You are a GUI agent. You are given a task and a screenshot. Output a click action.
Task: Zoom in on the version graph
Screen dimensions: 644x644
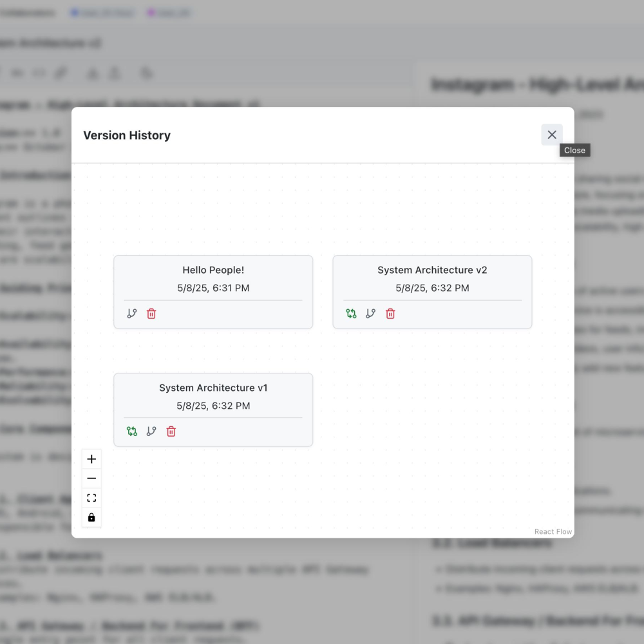pyautogui.click(x=91, y=459)
